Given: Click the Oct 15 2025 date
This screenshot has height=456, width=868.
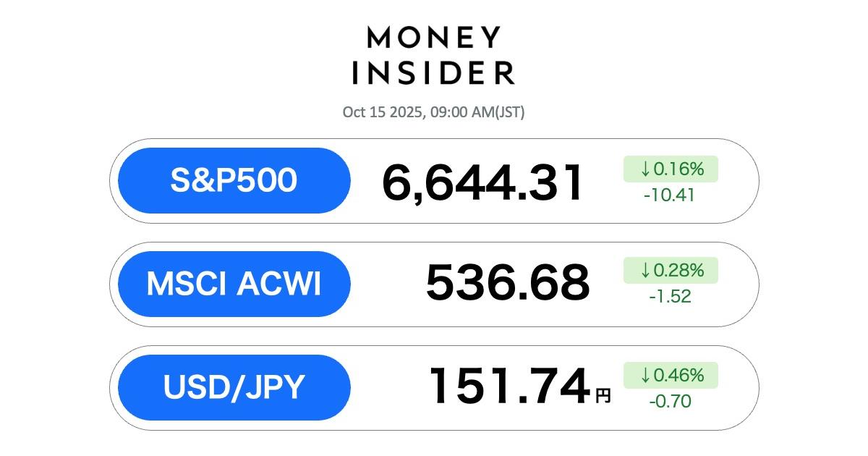Looking at the screenshot, I should [x=383, y=112].
